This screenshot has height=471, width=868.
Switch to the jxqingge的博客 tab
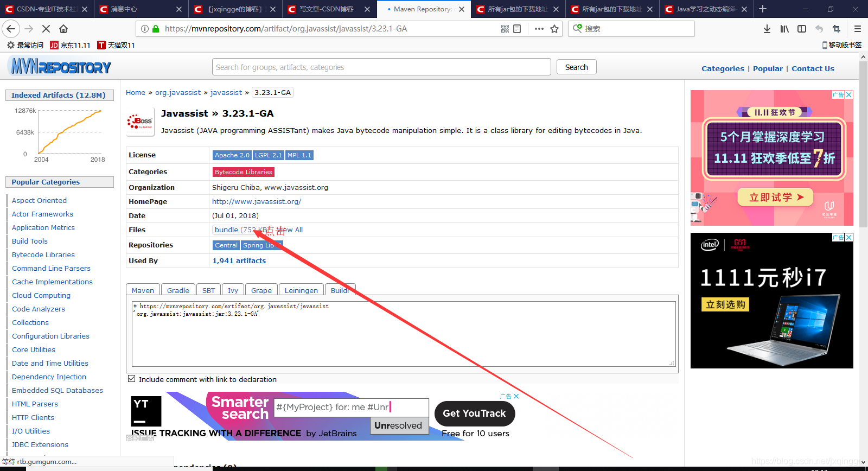234,9
